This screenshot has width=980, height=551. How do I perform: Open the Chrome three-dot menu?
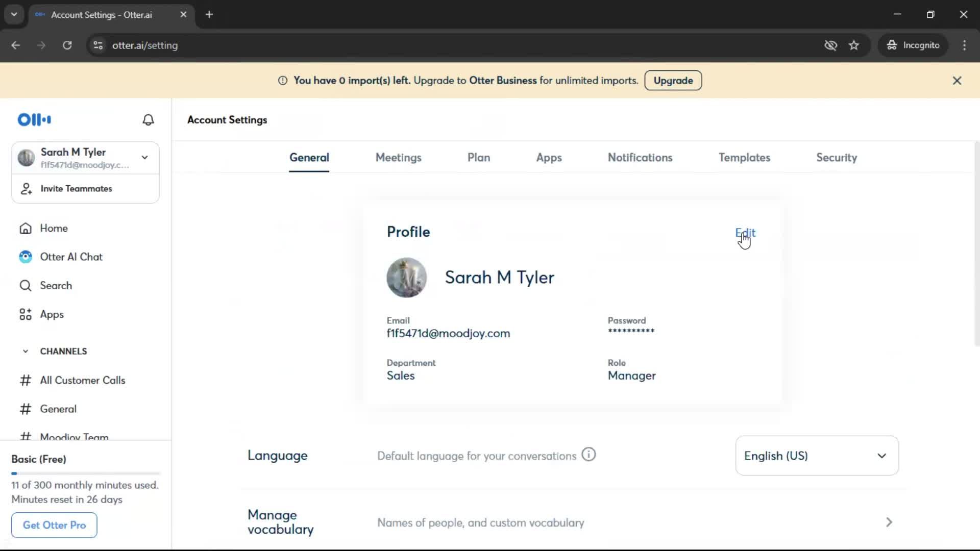tap(964, 45)
